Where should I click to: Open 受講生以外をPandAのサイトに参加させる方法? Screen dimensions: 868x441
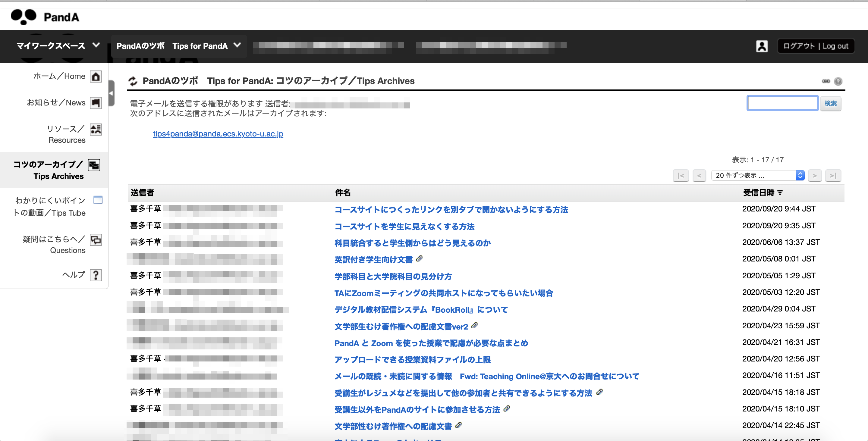point(417,410)
